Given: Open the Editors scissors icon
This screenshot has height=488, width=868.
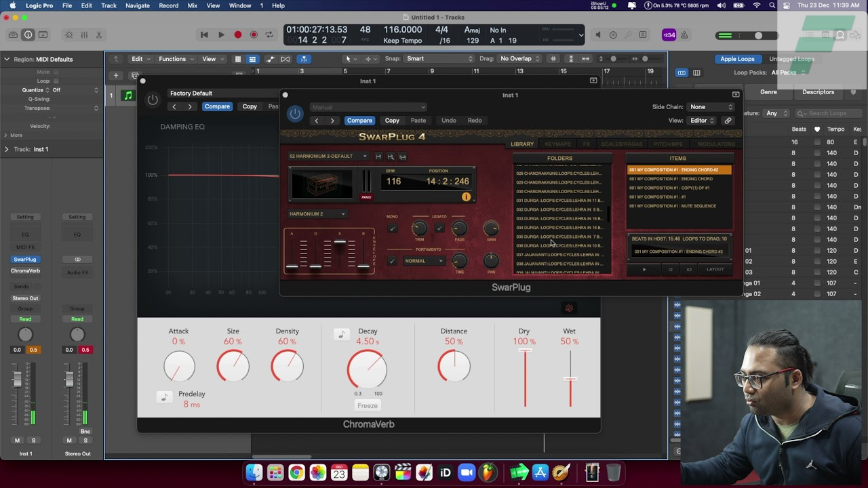Looking at the screenshot, I should point(99,35).
